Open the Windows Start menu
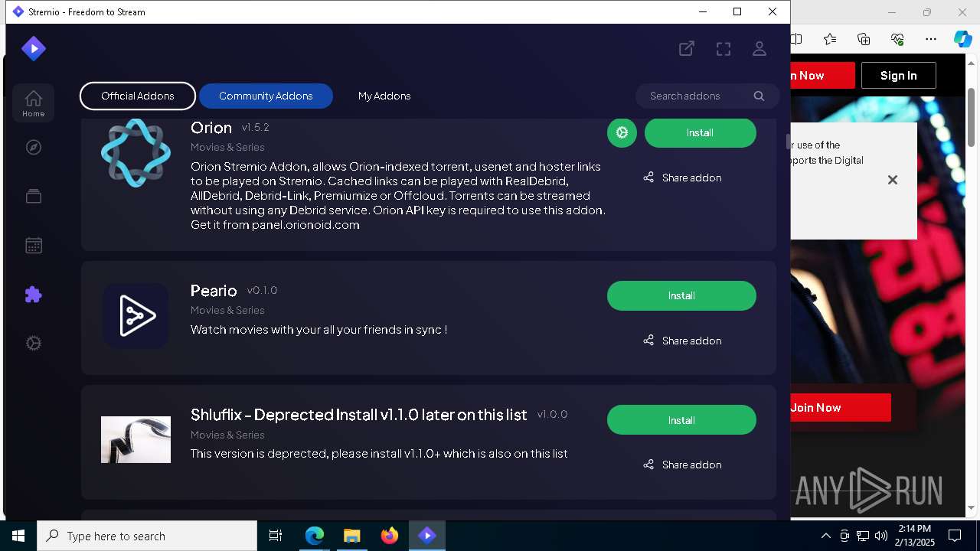 (18, 536)
